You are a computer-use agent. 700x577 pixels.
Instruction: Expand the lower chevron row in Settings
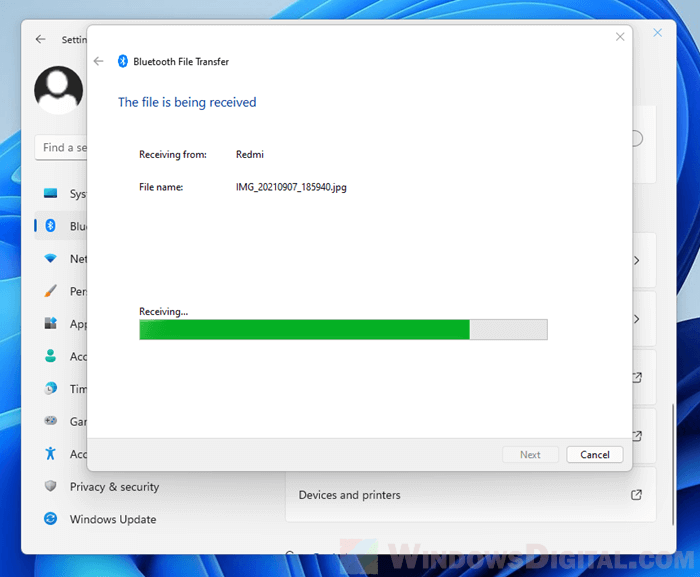click(x=636, y=319)
